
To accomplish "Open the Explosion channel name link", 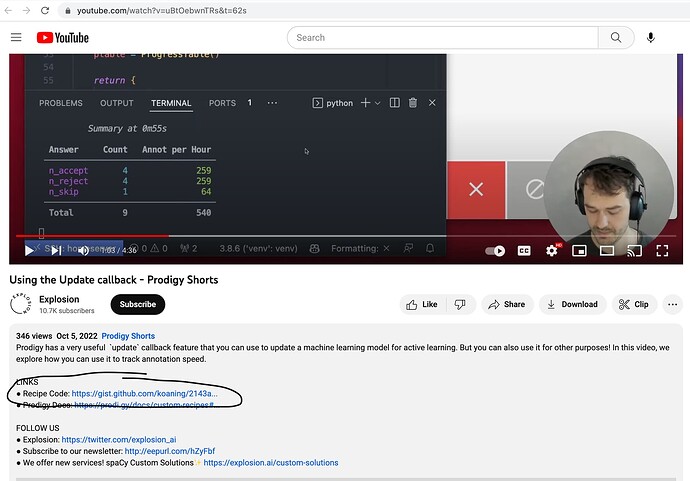I will [x=59, y=299].
